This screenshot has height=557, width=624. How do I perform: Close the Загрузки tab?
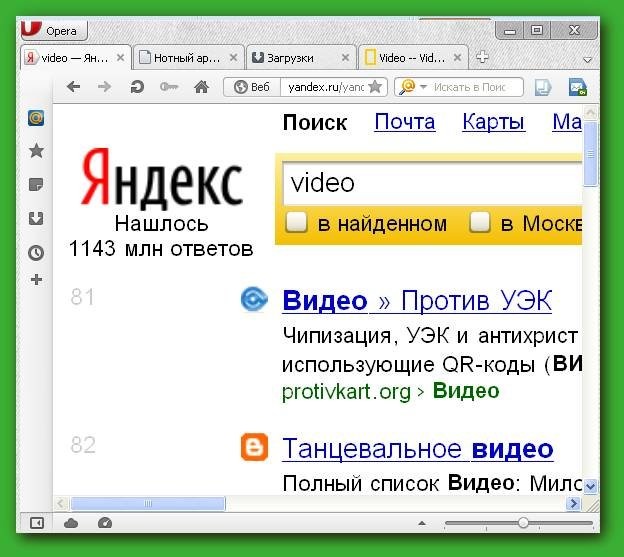click(x=345, y=58)
